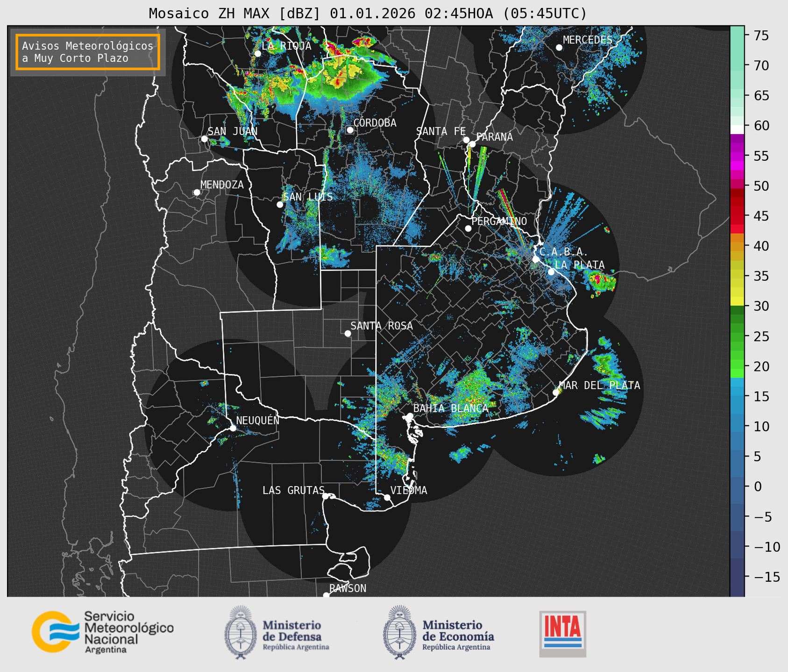Select the SANTA ROSA city marker

348,334
